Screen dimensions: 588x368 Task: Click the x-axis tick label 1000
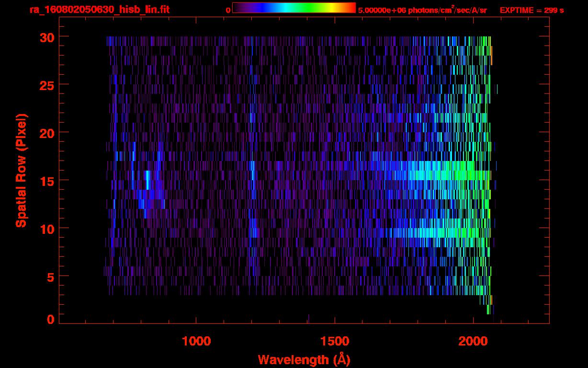[196, 341]
